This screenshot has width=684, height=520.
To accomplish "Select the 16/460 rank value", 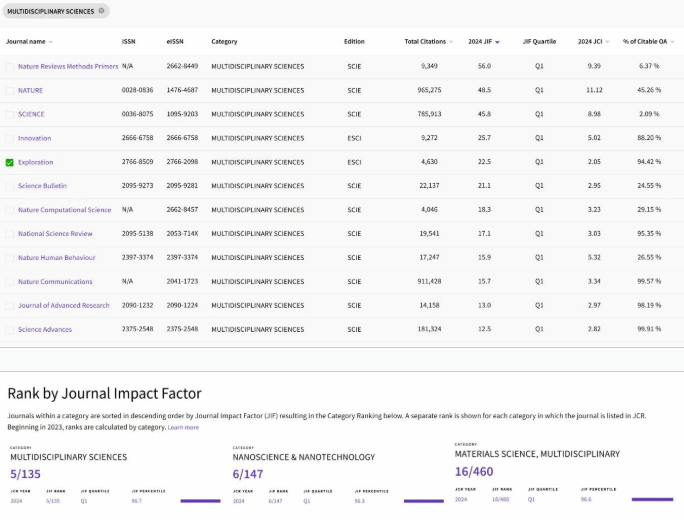I will [474, 472].
